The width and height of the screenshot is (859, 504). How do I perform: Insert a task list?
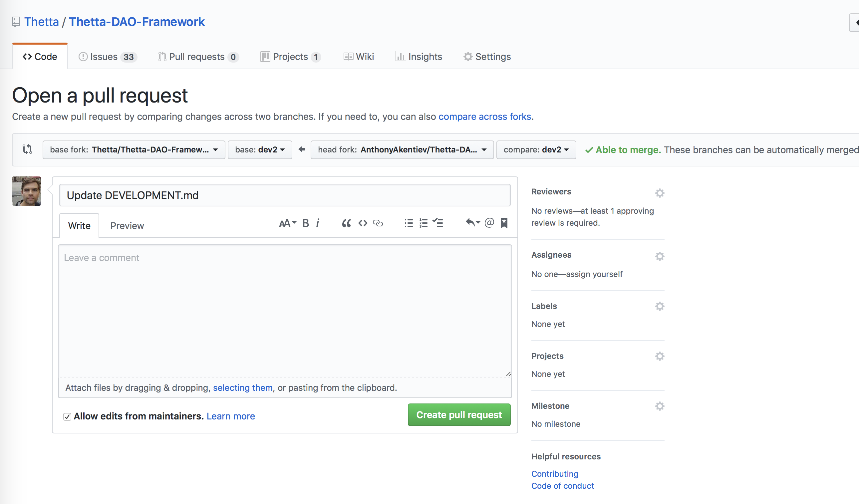click(438, 223)
